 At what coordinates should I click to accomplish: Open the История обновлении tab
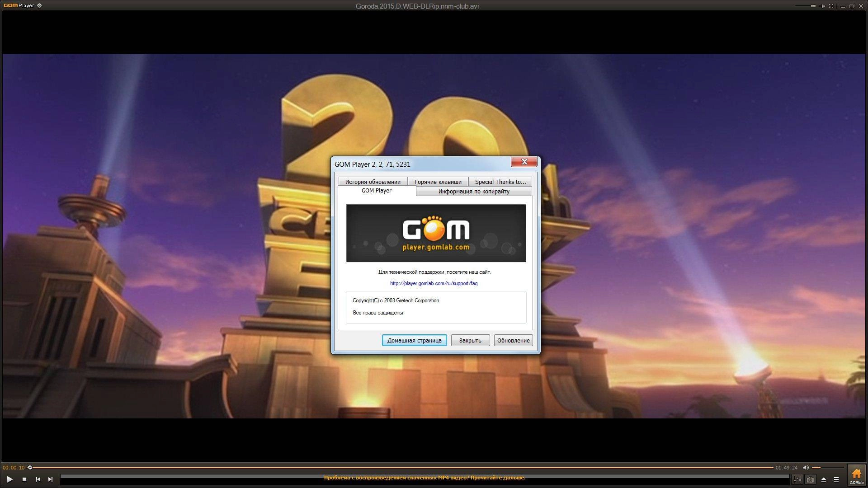373,182
